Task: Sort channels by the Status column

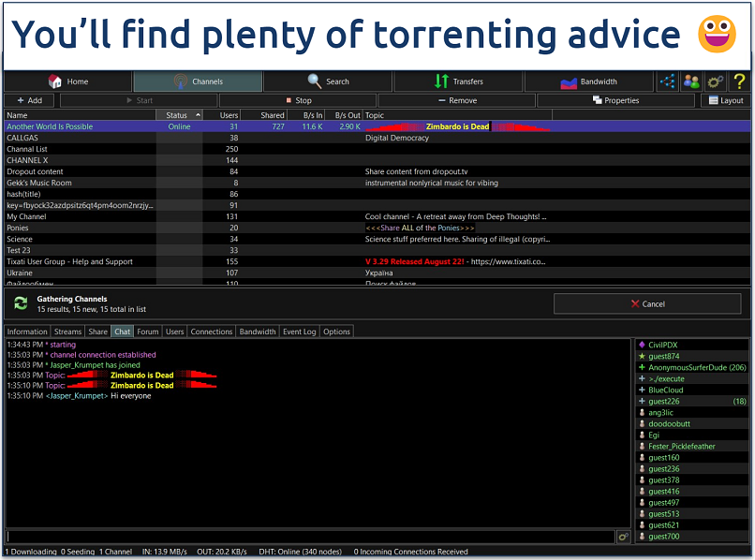Action: point(178,115)
